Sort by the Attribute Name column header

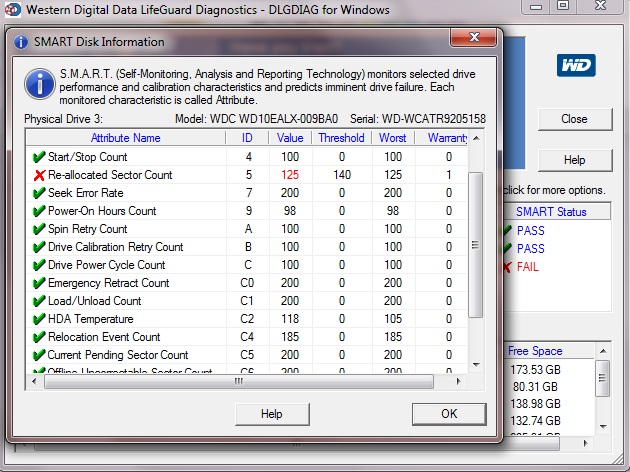pyautogui.click(x=125, y=138)
